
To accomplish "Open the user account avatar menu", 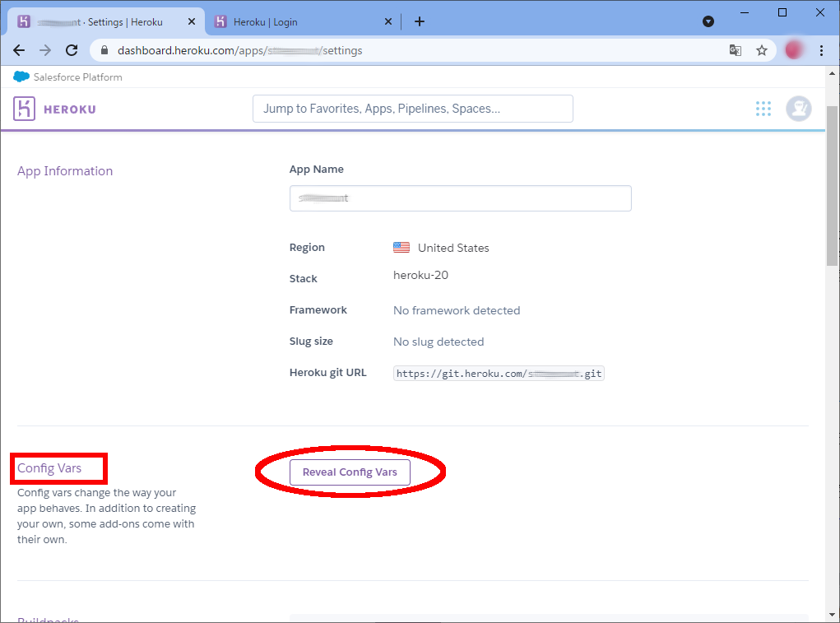I will [798, 109].
